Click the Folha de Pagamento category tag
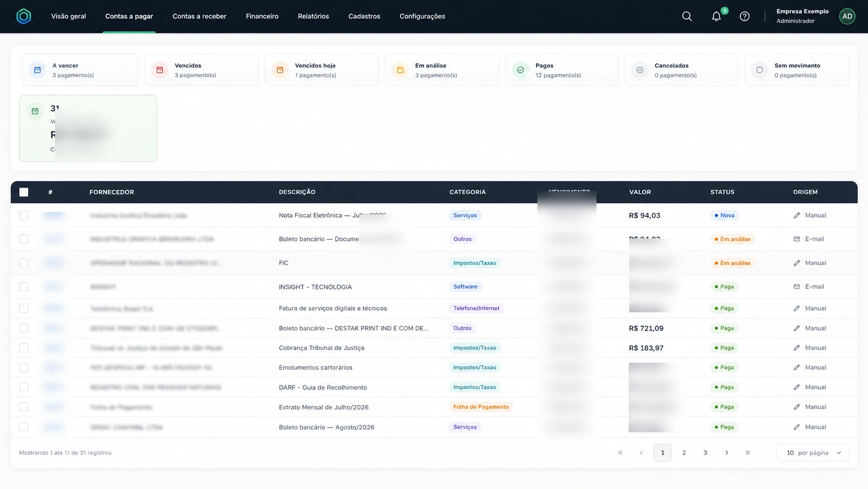Image resolution: width=868 pixels, height=489 pixels. [481, 407]
